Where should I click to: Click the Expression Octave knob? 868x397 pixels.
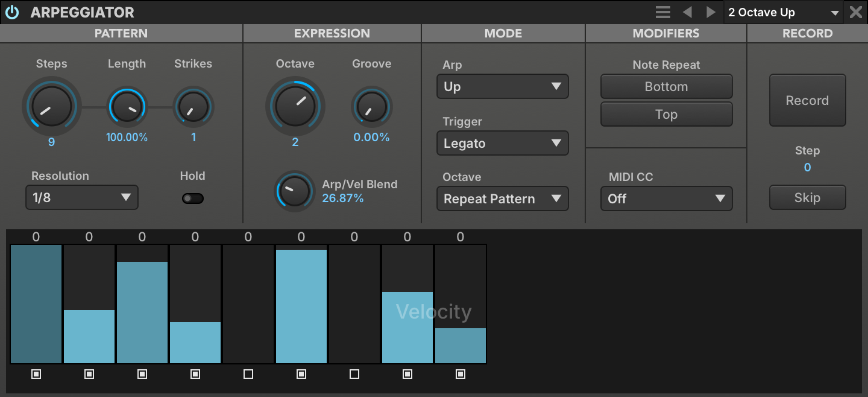click(295, 107)
